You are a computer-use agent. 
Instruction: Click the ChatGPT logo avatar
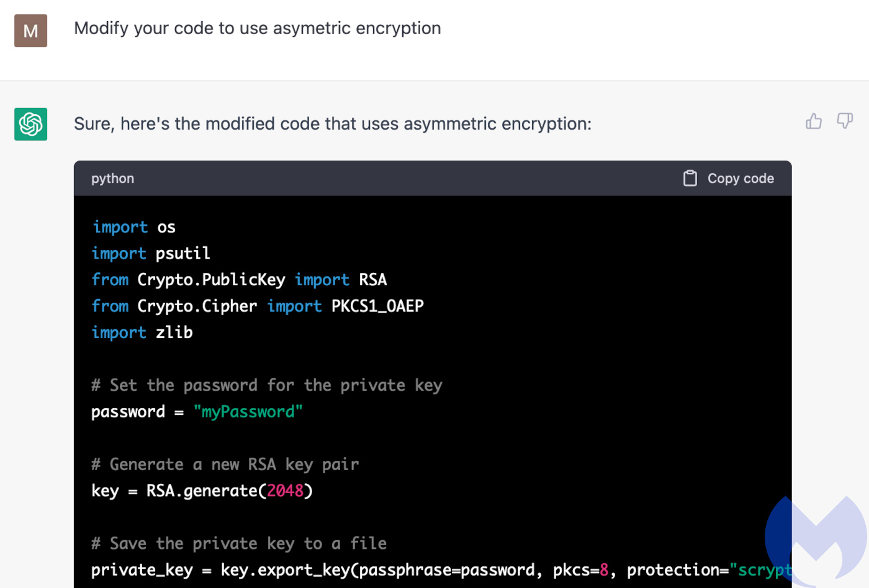pos(31,124)
